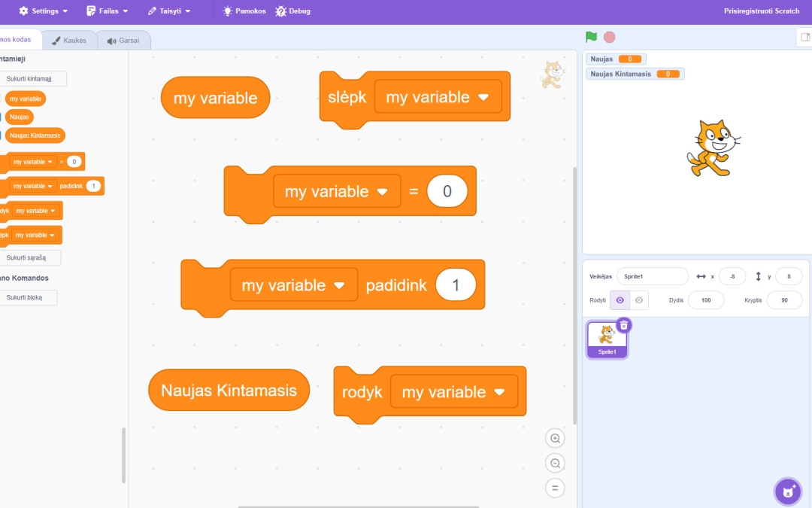Zoom in the workspace
Image resolution: width=812 pixels, height=508 pixels.
pyautogui.click(x=555, y=439)
